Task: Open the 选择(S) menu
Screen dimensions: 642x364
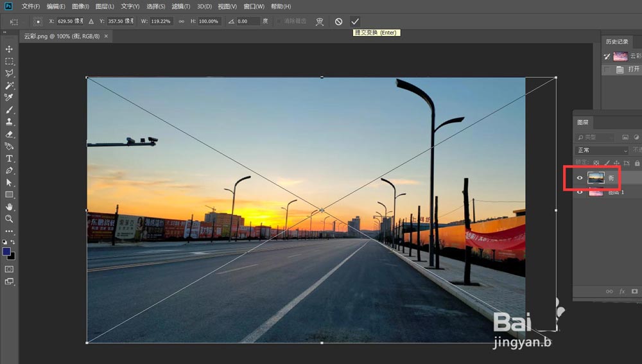Action: pyautogui.click(x=155, y=6)
